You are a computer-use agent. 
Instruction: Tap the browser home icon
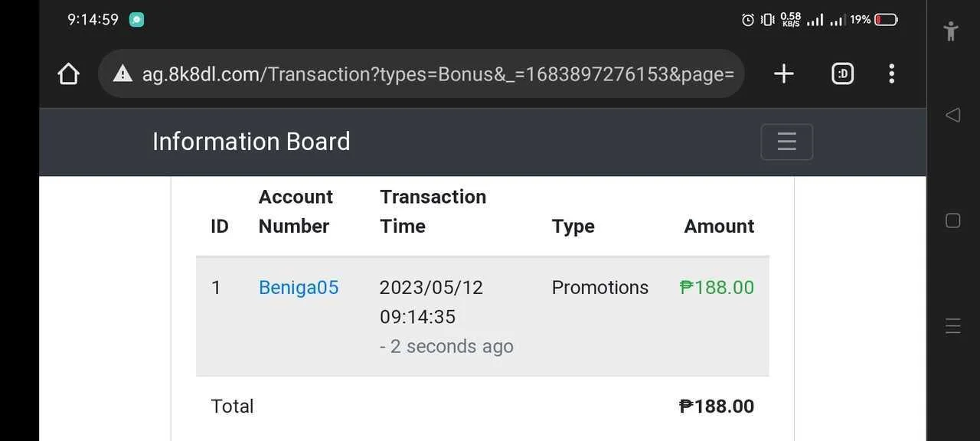tap(68, 73)
